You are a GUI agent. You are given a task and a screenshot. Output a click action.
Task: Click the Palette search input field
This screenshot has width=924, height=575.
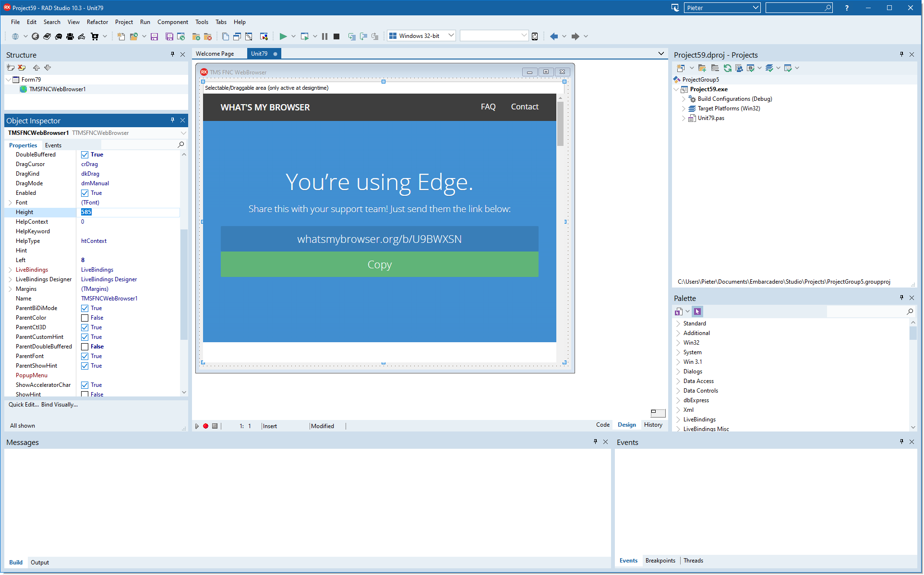tap(866, 311)
